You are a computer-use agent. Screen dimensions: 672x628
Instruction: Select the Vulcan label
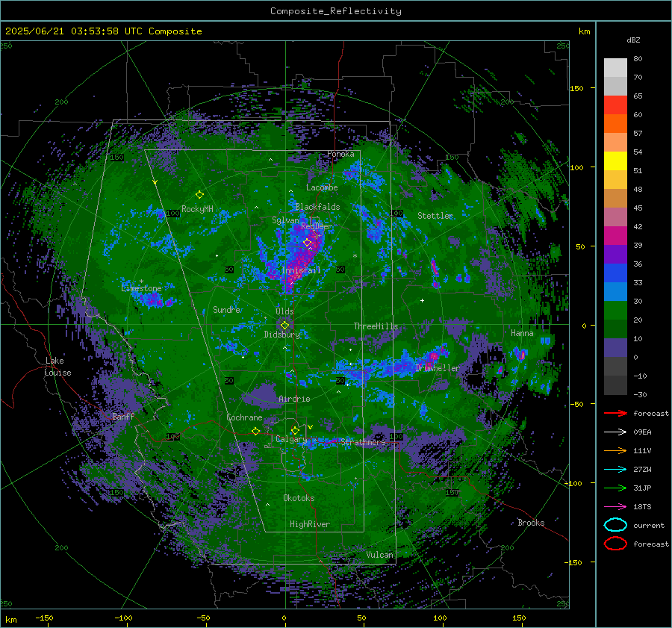click(x=380, y=555)
